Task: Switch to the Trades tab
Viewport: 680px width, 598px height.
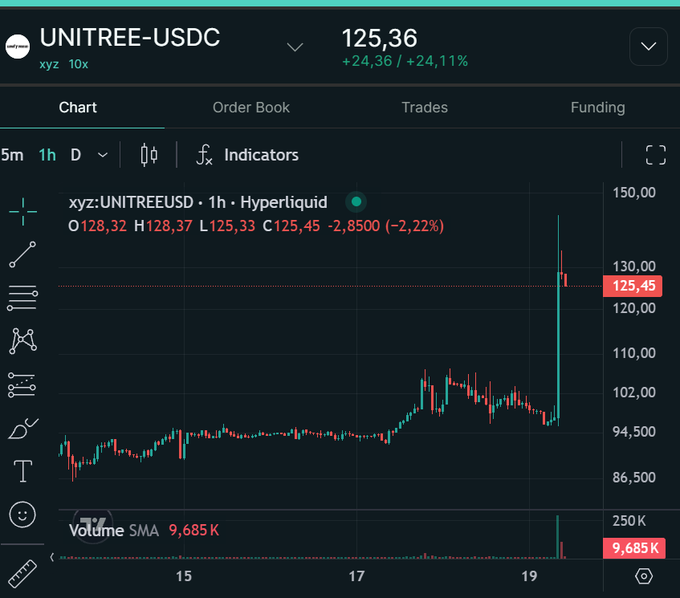Action: pos(425,108)
